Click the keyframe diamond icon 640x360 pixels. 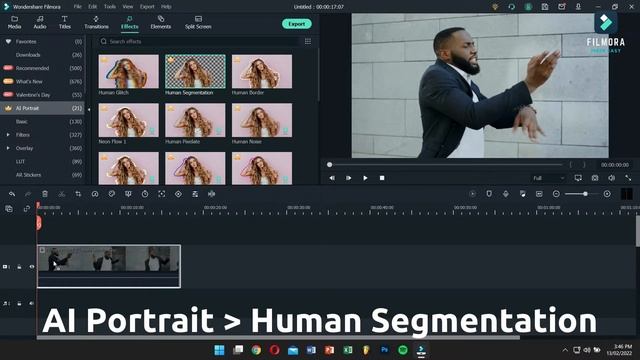click(x=178, y=194)
